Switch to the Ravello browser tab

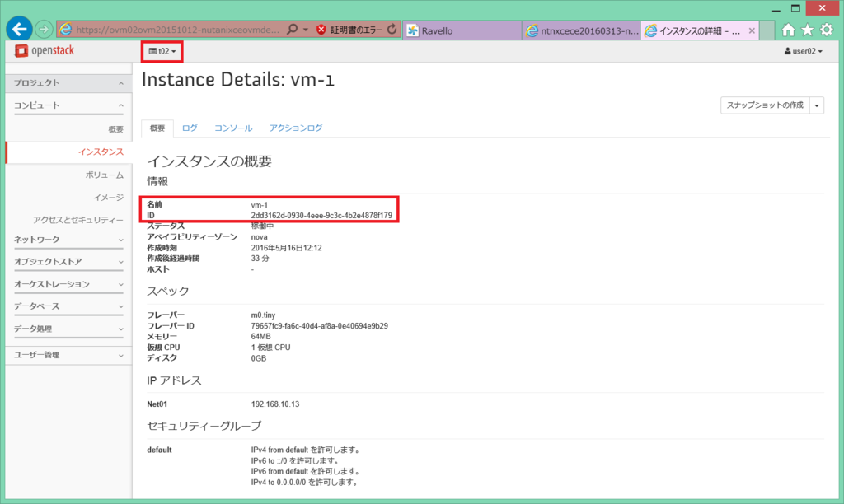coord(462,30)
